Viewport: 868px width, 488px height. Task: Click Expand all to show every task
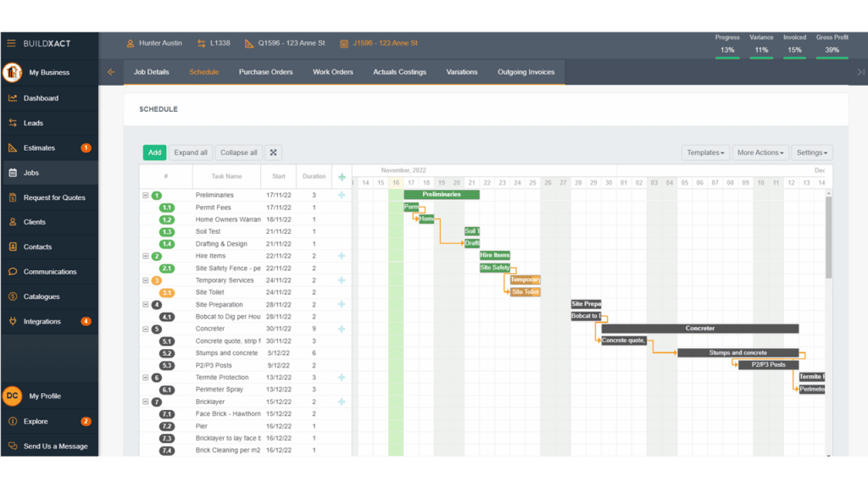[190, 152]
